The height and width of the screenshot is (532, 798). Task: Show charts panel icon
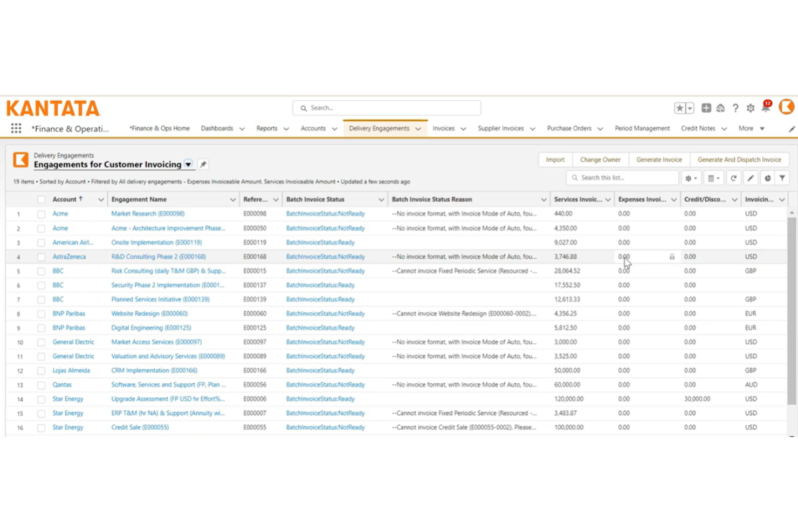pyautogui.click(x=767, y=178)
